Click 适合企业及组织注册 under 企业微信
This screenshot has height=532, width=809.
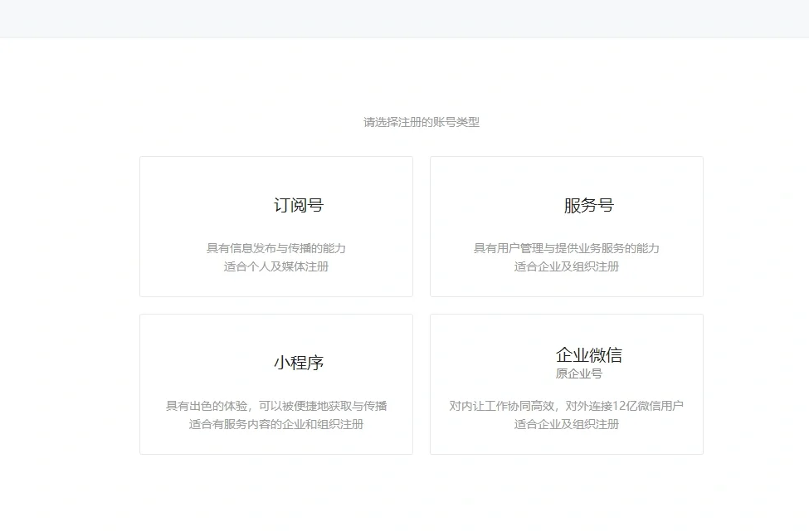[x=566, y=424]
